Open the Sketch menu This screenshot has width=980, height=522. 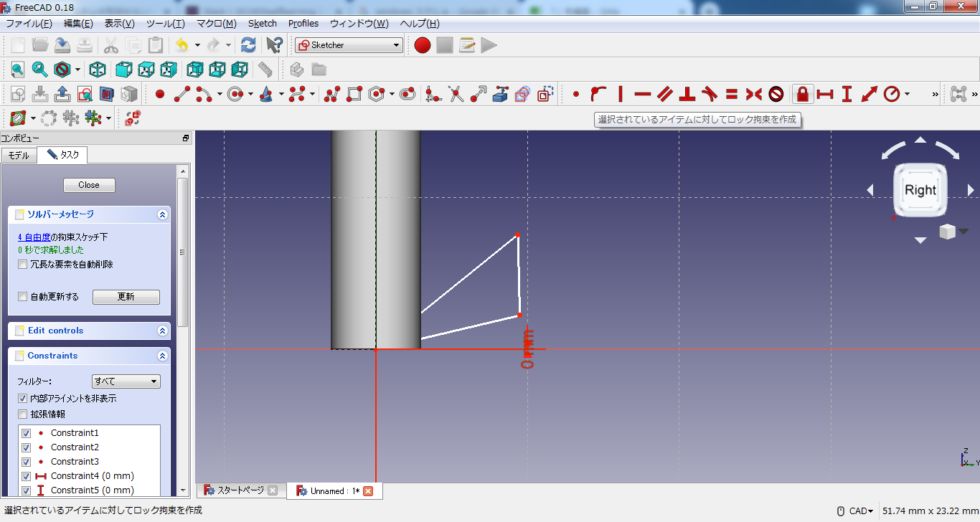coord(263,24)
